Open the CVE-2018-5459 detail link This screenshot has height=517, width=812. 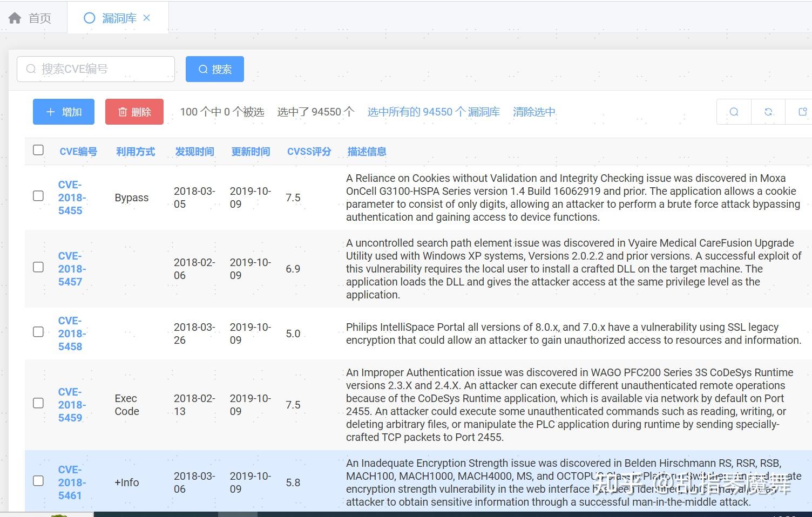70,405
